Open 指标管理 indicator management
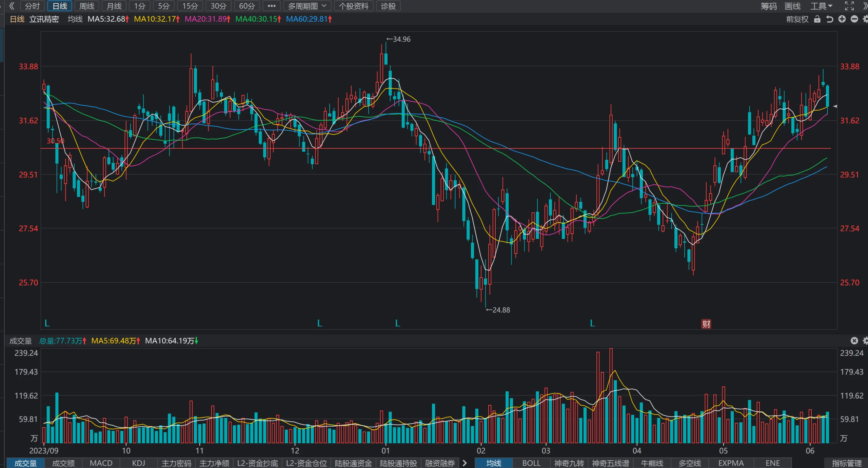The height and width of the screenshot is (468, 868). pos(847,463)
